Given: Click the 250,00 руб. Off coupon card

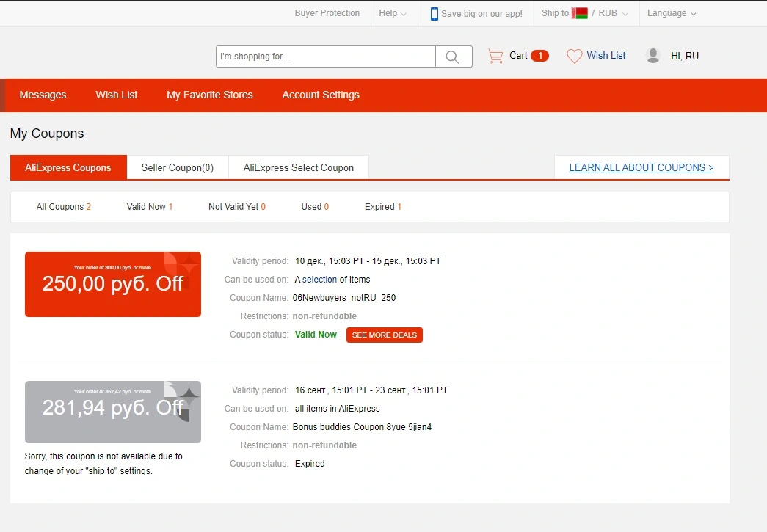Looking at the screenshot, I should (x=113, y=284).
